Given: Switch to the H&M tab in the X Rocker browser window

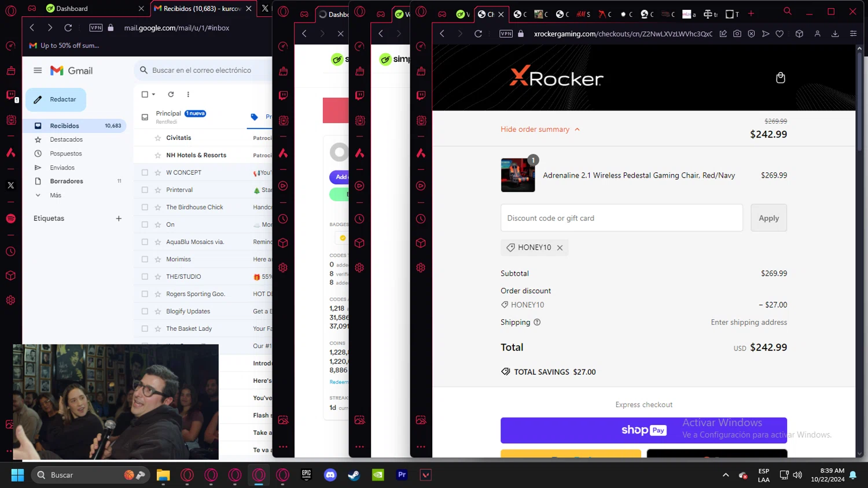Looking at the screenshot, I should [583, 14].
